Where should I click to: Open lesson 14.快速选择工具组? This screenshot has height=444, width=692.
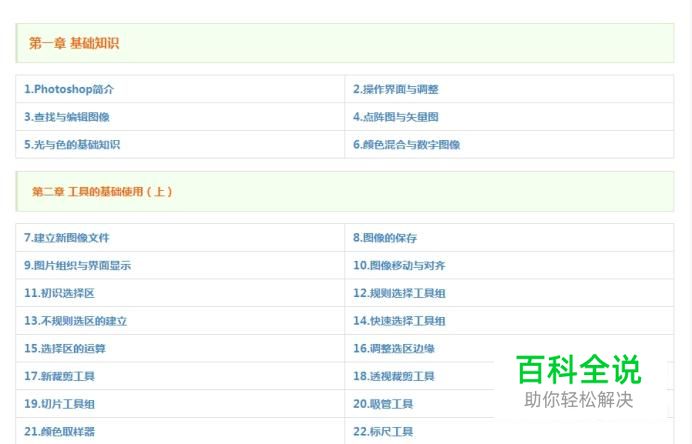[x=399, y=321]
